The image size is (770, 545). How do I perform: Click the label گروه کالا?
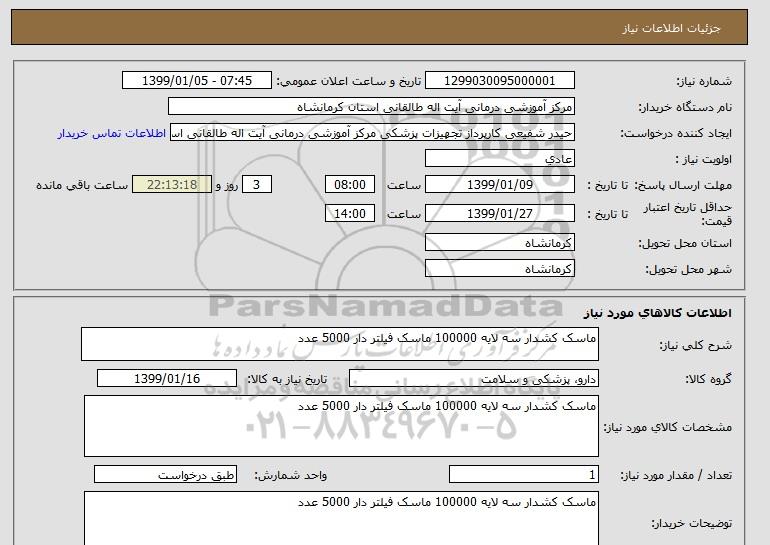(708, 379)
